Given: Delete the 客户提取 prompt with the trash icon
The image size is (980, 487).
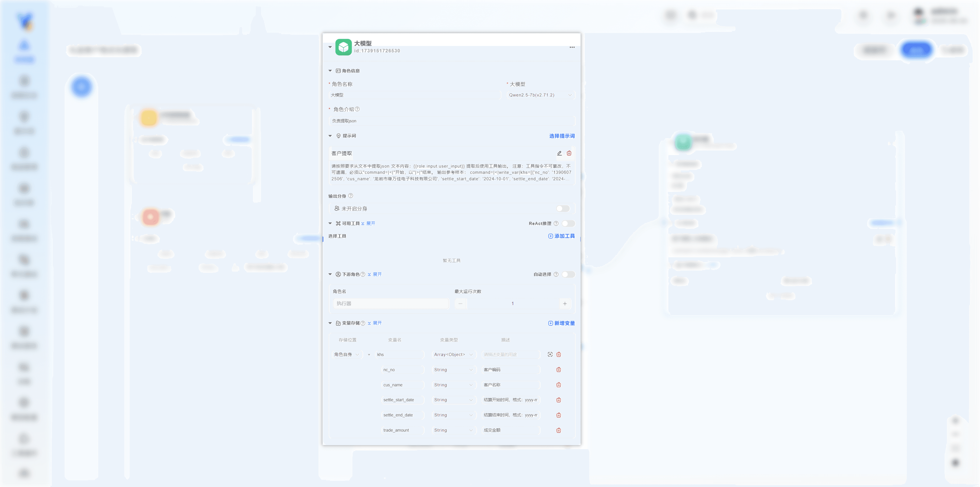Looking at the screenshot, I should (569, 153).
